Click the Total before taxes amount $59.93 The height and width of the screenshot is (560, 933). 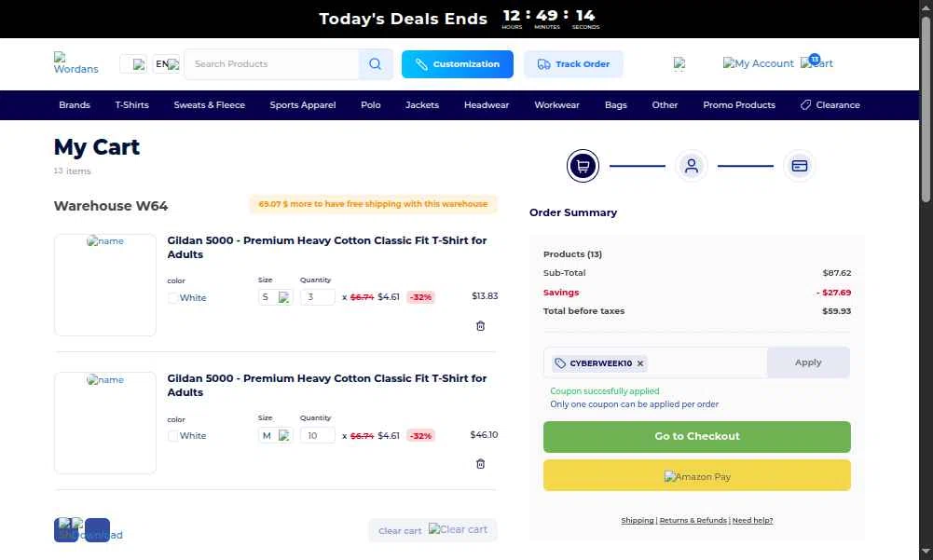click(836, 311)
